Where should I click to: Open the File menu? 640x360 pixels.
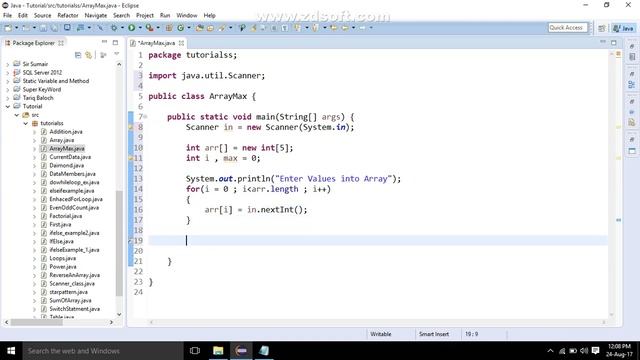(7, 16)
